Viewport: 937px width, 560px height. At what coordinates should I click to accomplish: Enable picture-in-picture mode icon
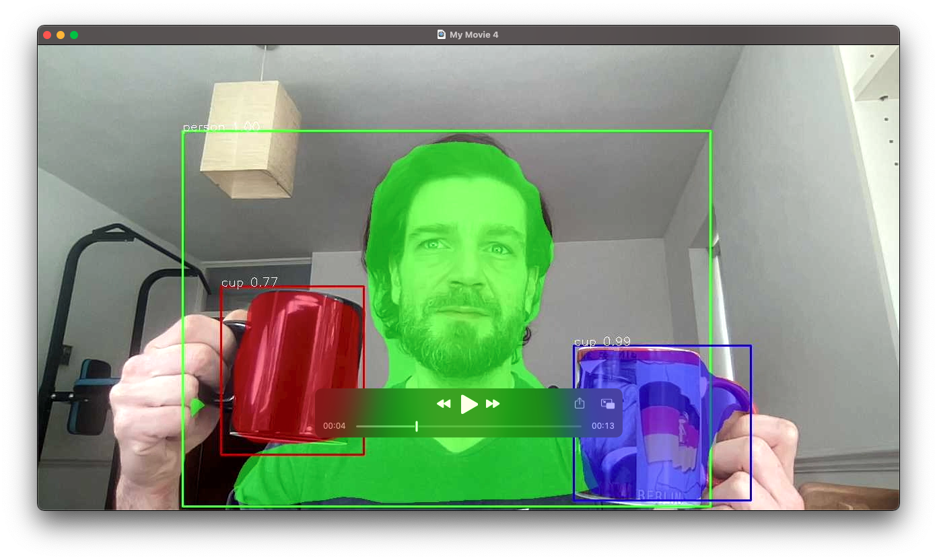point(608,404)
